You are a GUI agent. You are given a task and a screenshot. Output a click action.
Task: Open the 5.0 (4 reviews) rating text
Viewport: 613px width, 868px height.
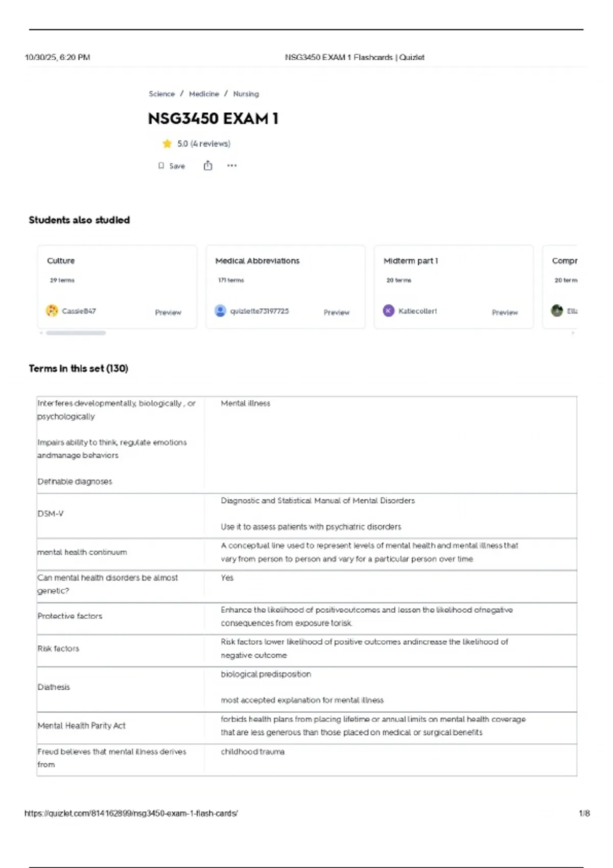204,144
